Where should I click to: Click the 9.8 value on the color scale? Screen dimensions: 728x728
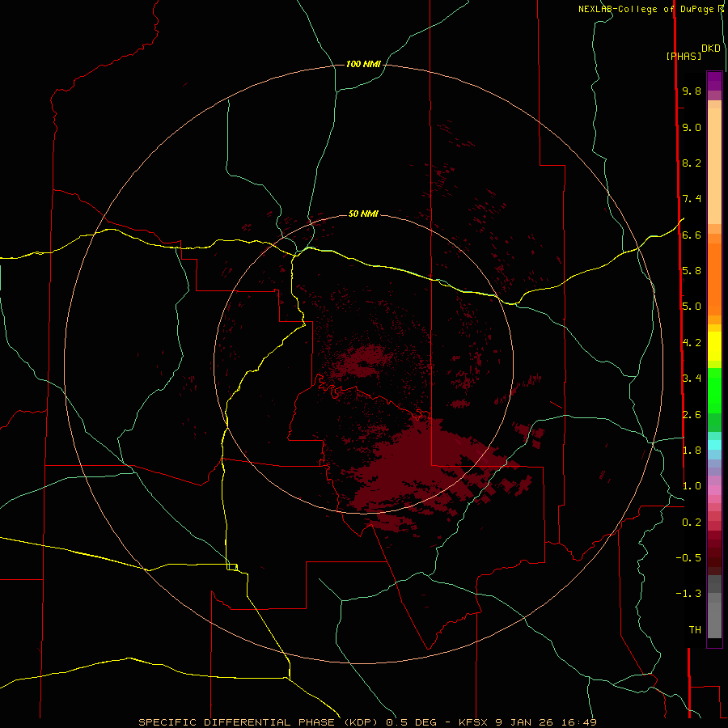coord(692,91)
